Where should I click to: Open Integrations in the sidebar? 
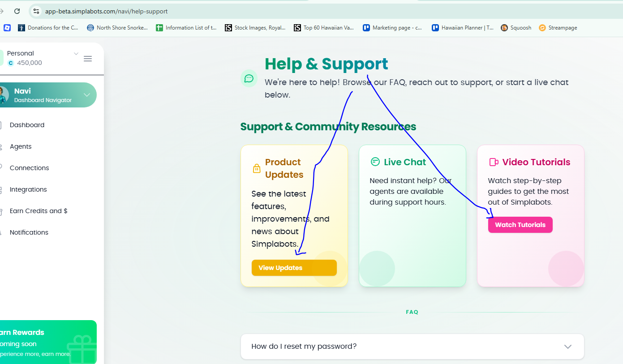pyautogui.click(x=28, y=189)
